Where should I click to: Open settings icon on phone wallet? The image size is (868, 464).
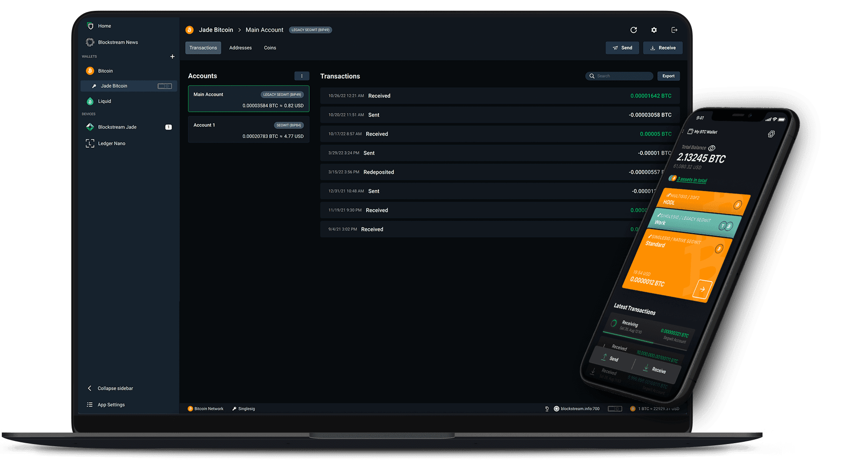point(771,134)
